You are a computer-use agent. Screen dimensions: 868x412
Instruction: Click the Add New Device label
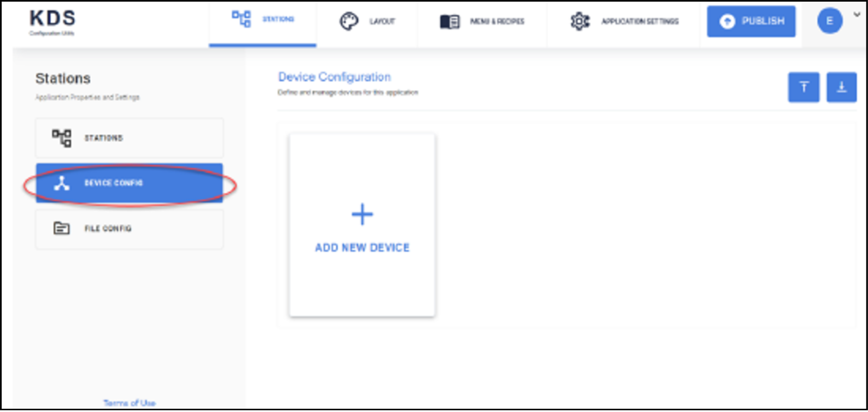(362, 248)
